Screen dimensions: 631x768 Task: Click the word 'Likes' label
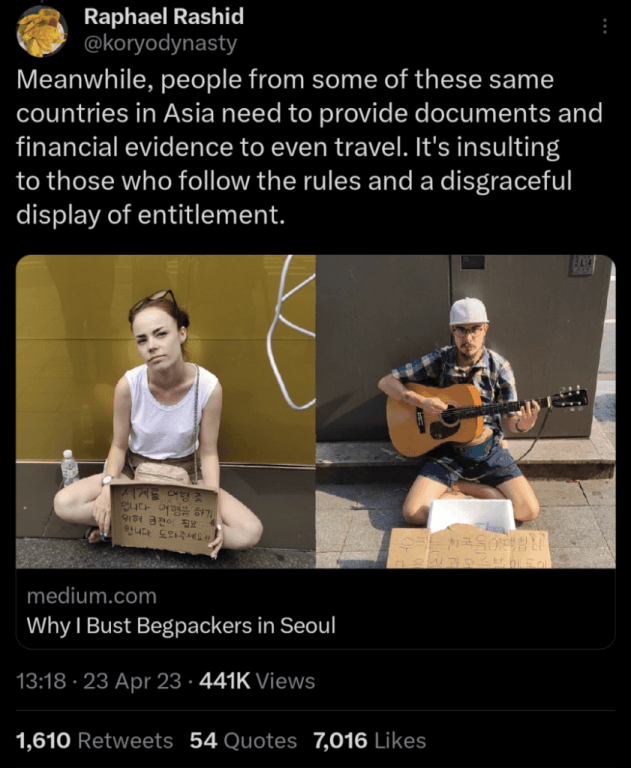(x=400, y=741)
